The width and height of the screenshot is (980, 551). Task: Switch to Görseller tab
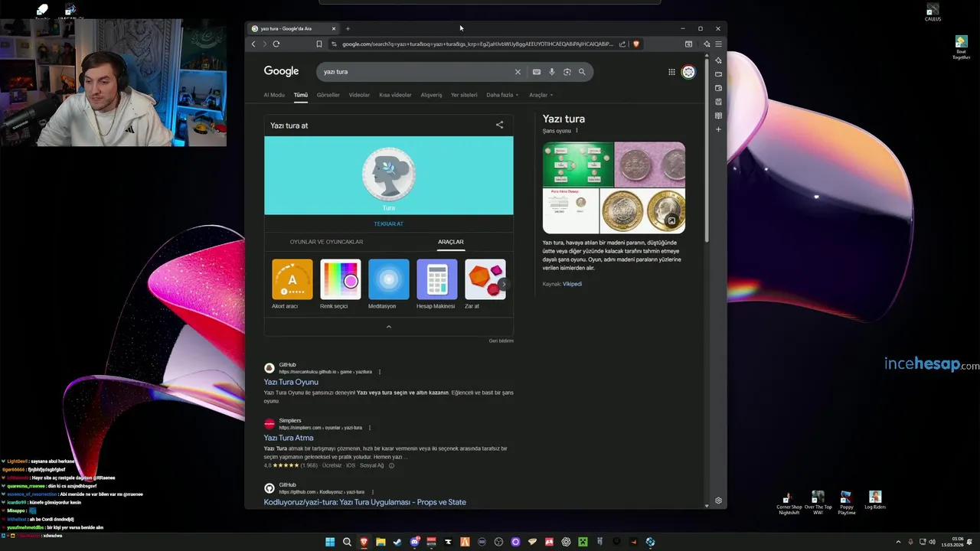[x=328, y=95]
